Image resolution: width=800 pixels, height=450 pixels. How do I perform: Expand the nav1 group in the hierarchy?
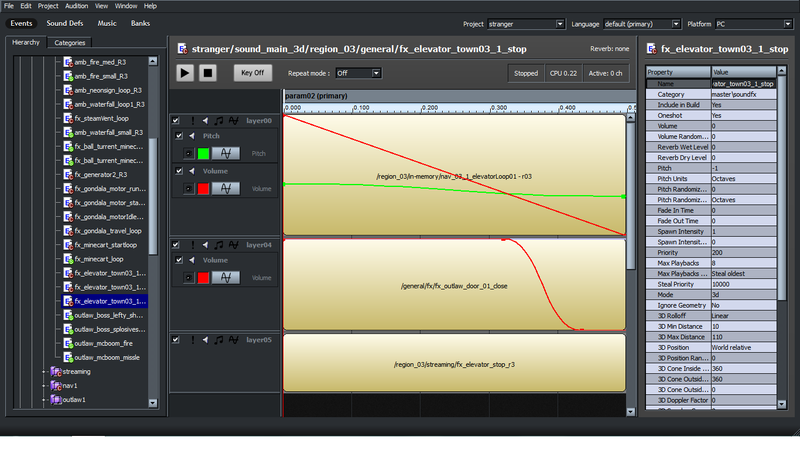point(44,386)
